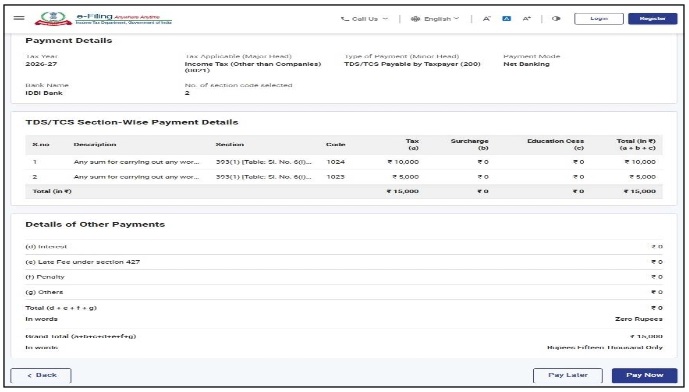Choose Pay Later

tap(568, 375)
